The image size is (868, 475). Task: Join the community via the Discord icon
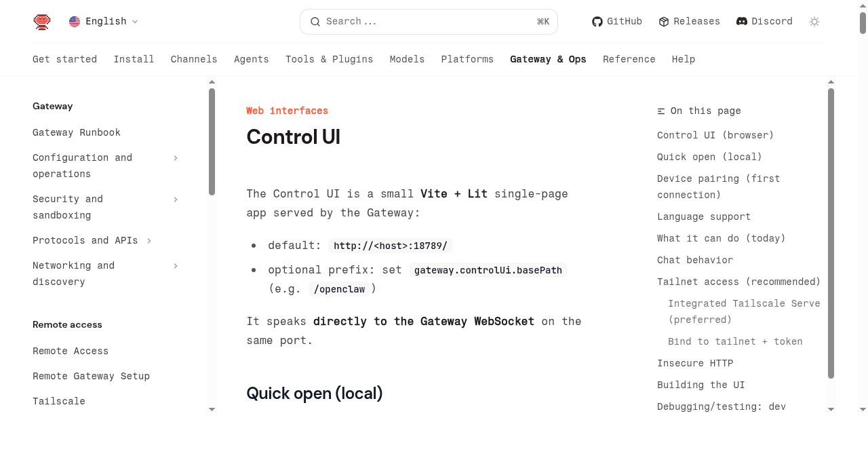tap(741, 21)
